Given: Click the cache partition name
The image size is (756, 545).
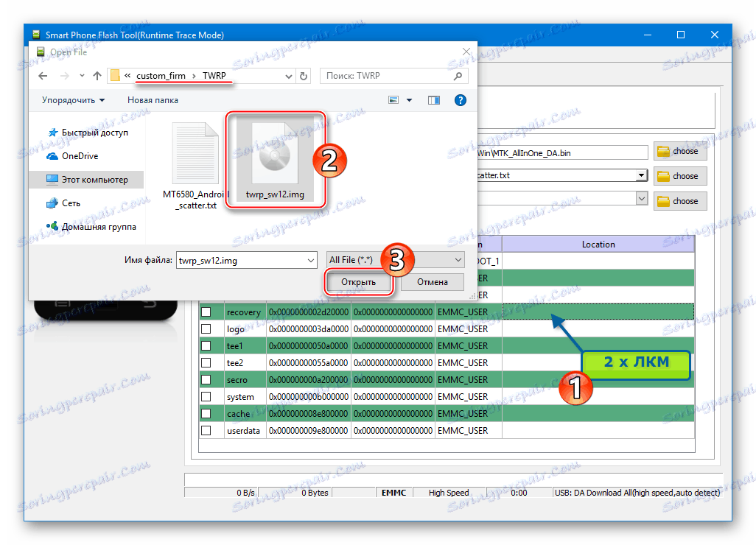Looking at the screenshot, I should point(238,413).
